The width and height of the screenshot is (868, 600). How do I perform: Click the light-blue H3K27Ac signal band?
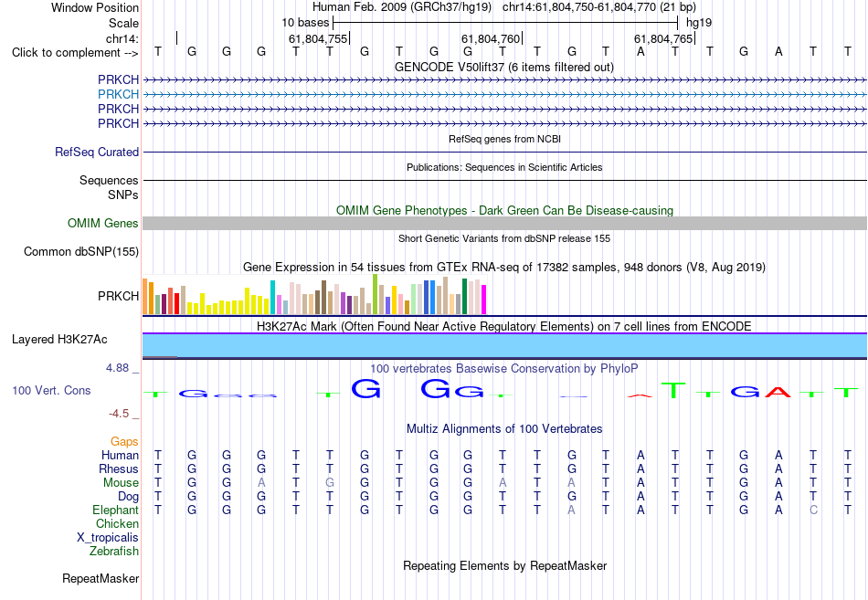[505, 346]
